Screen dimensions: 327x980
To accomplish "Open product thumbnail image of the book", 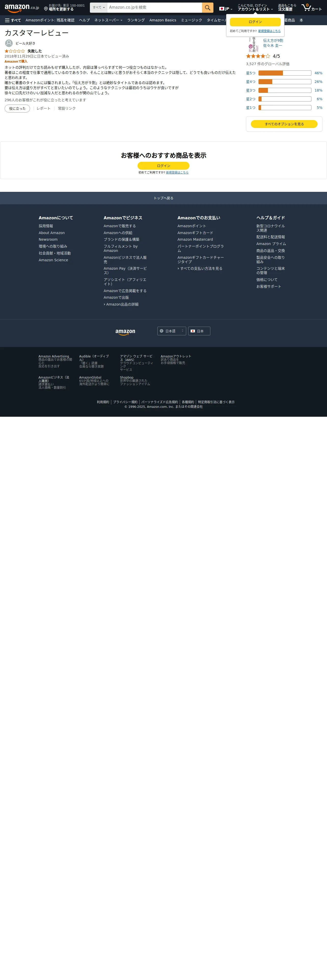I will point(253,44).
